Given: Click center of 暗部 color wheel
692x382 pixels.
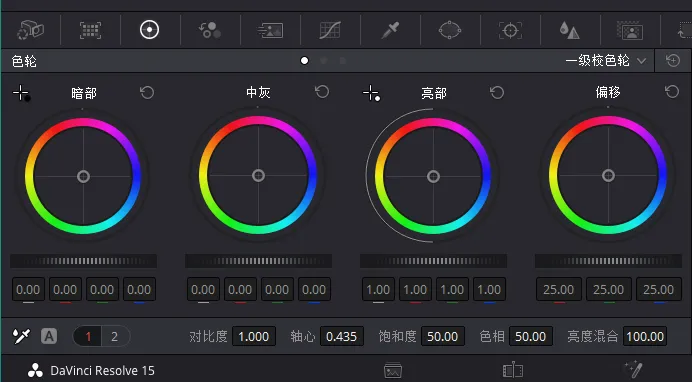Looking at the screenshot, I should (83, 176).
